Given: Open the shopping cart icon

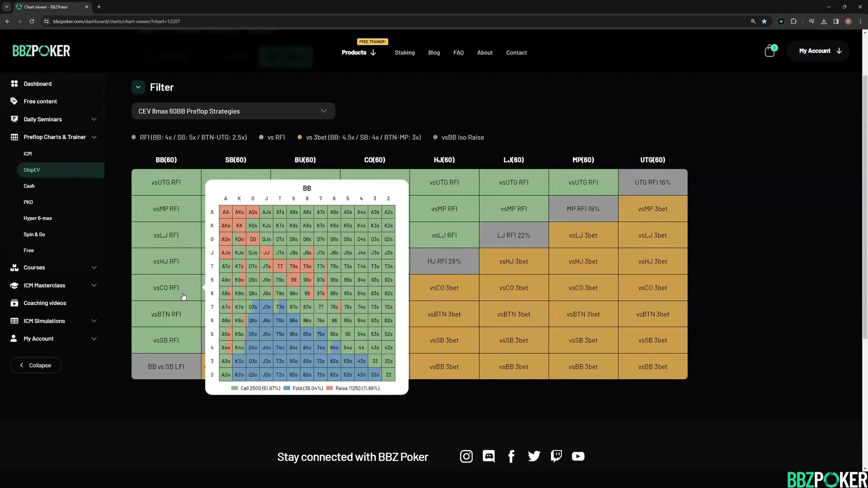Looking at the screenshot, I should pos(769,51).
